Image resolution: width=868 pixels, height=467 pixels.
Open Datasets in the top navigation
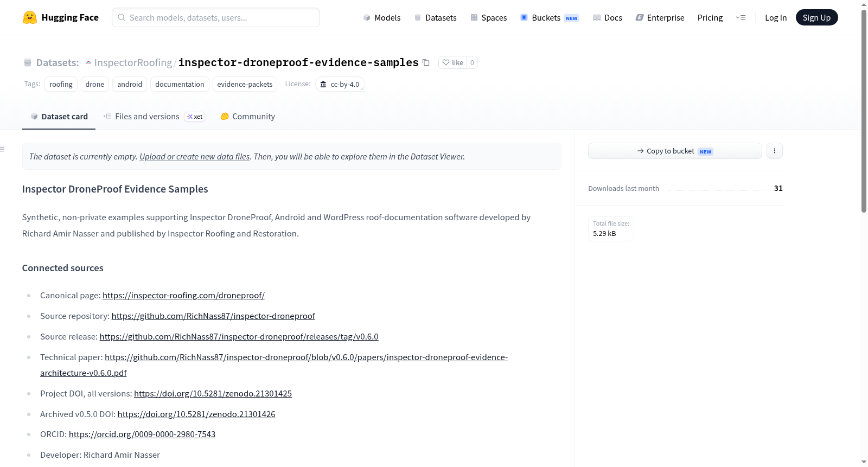click(x=436, y=17)
